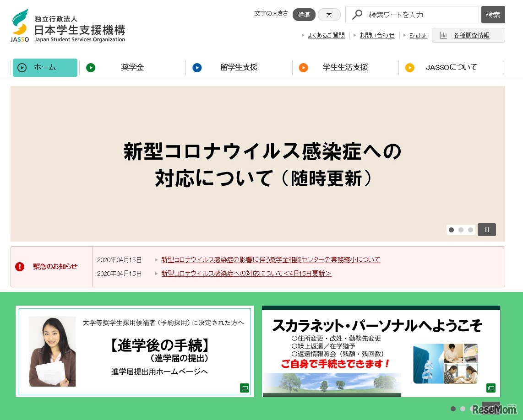The width and height of the screenshot is (523, 420).
Task: Open the ホーム navigation tab
Action: pos(44,67)
